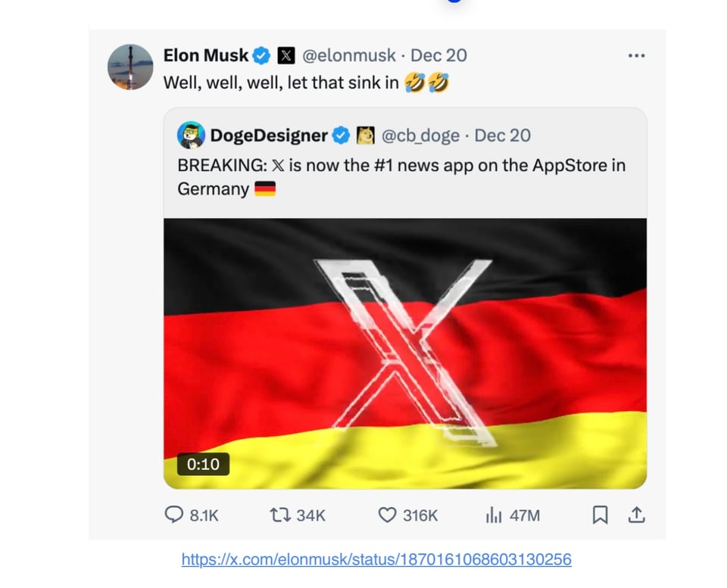Image resolution: width=727 pixels, height=588 pixels.
Task: Open the reply comment icon
Action: point(174,515)
